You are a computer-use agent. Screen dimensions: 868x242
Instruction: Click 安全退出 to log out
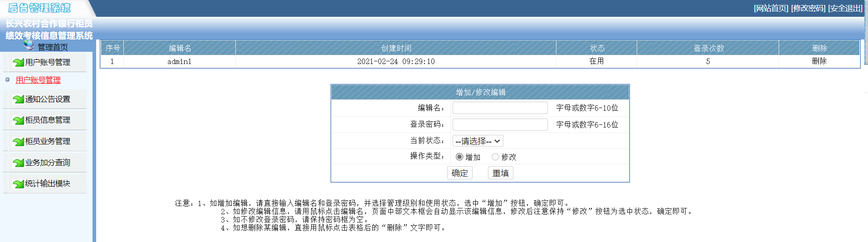tap(845, 8)
